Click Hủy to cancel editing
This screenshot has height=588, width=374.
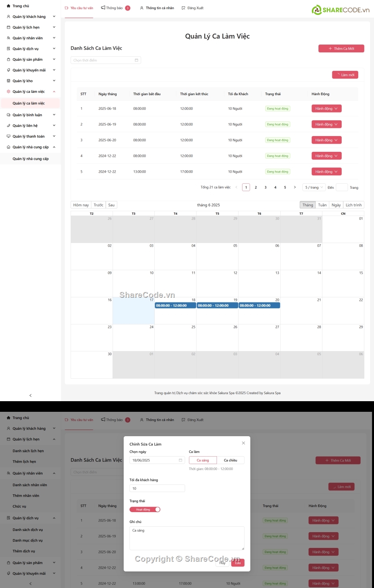coord(222,563)
